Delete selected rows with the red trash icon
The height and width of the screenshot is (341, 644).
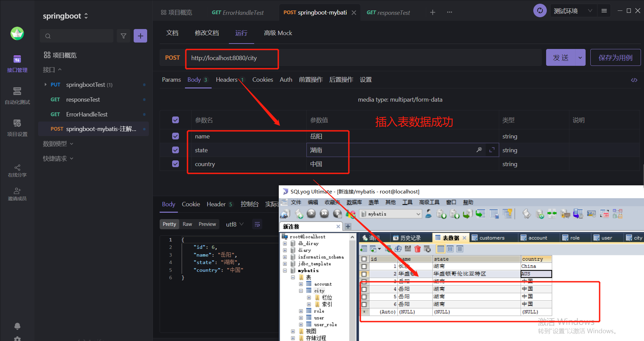[418, 249]
